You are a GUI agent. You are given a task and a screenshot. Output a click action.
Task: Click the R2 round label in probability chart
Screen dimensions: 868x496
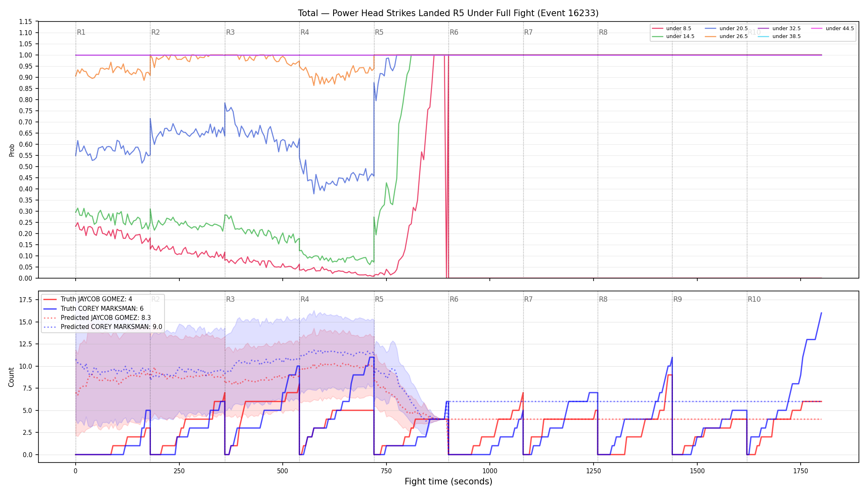(x=155, y=32)
